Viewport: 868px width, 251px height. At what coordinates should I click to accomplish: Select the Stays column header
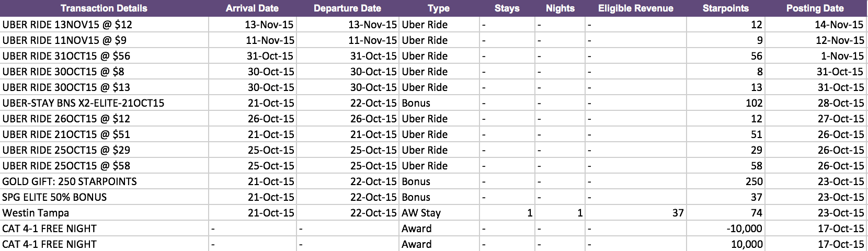[x=507, y=8]
